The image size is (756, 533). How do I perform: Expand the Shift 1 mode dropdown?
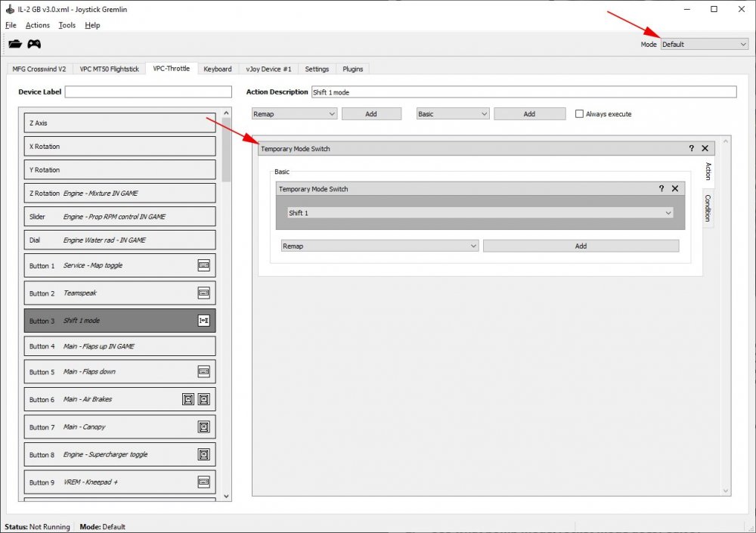(480, 213)
